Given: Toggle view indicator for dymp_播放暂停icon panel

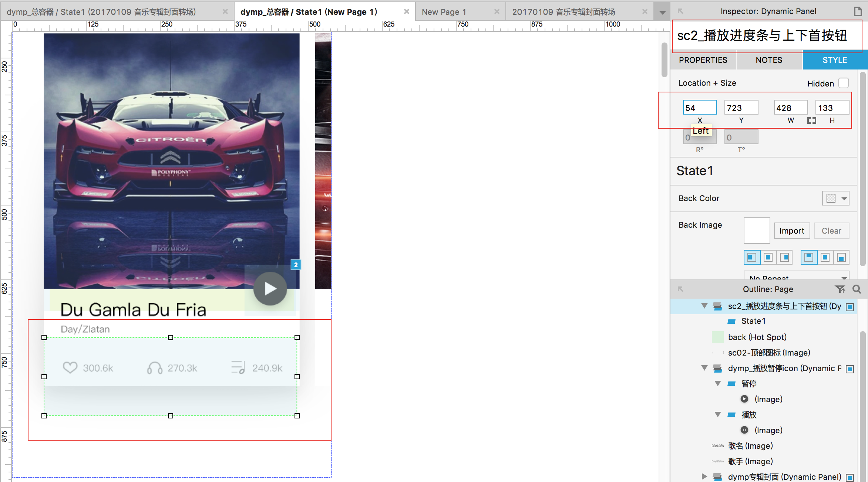Looking at the screenshot, I should tap(850, 369).
